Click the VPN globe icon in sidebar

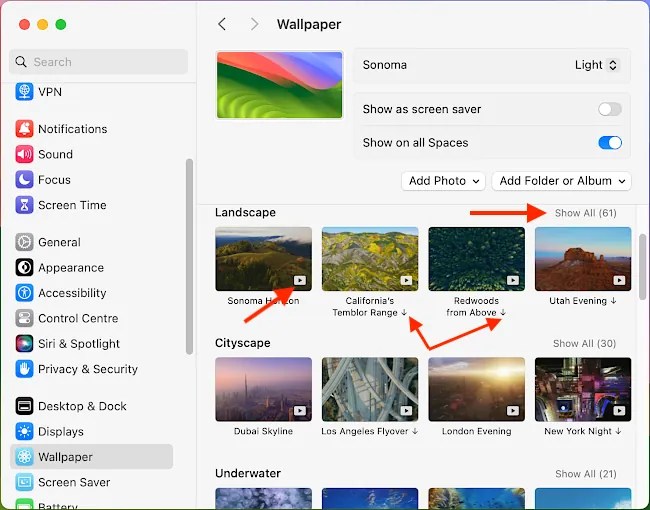[x=24, y=91]
